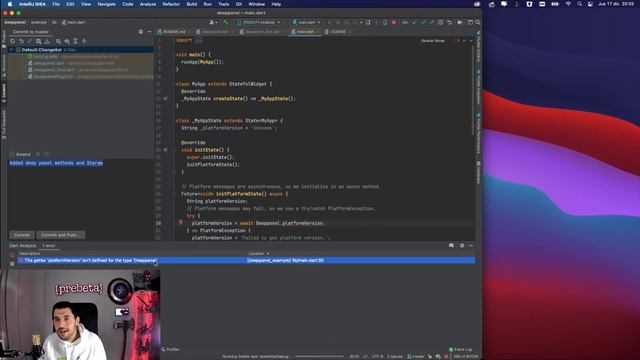Click the Git rollback arrow in main toolbar
The image size is (640, 360).
coord(449,22)
